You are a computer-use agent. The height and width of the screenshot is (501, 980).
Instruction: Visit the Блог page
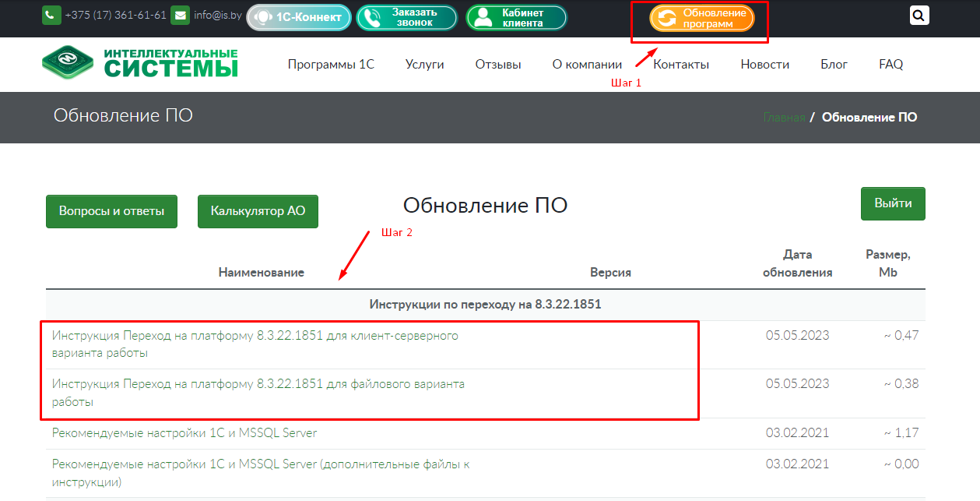coord(834,65)
